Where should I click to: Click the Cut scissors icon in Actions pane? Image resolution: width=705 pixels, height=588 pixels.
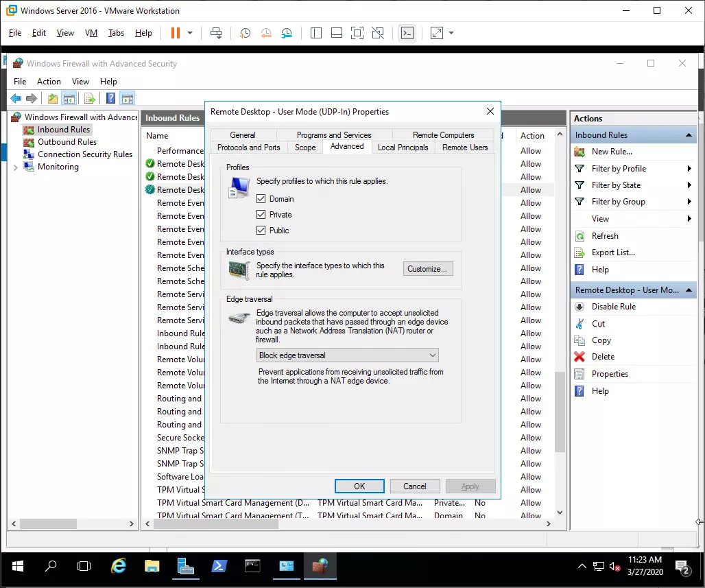tap(579, 323)
